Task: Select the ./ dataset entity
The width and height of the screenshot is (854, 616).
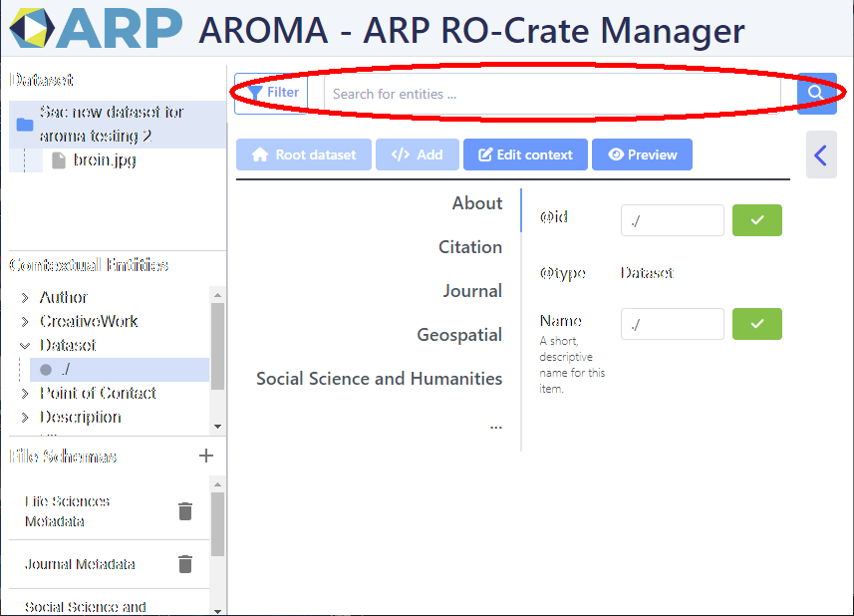Action: (x=120, y=370)
